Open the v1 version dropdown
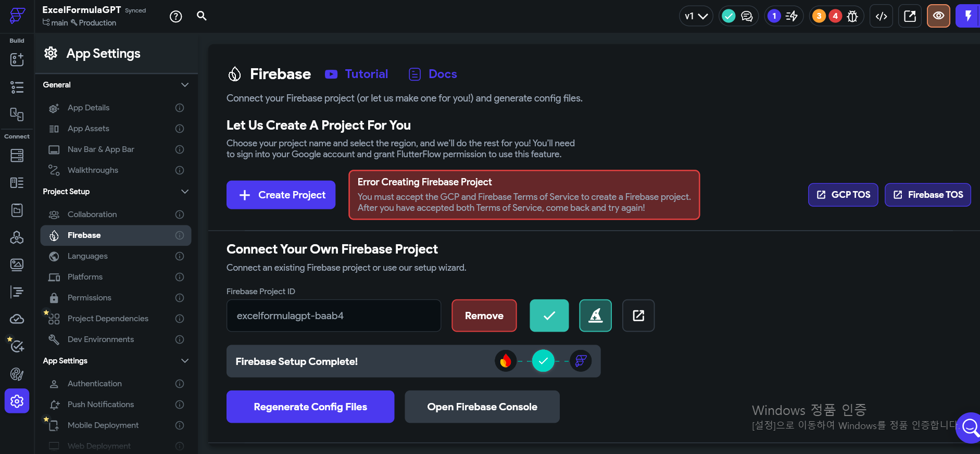Viewport: 980px width, 454px height. pos(696,16)
